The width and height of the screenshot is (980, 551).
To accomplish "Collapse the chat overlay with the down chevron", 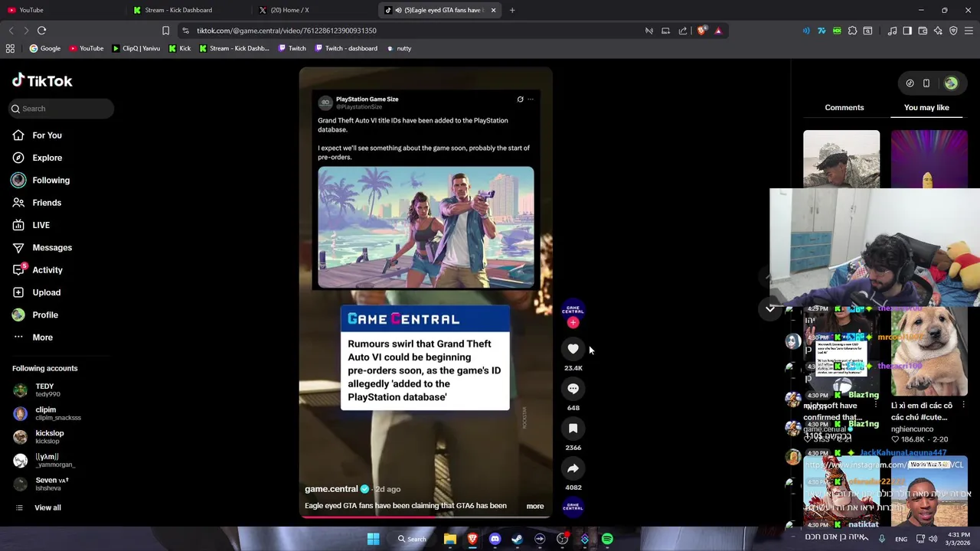I will coord(770,308).
